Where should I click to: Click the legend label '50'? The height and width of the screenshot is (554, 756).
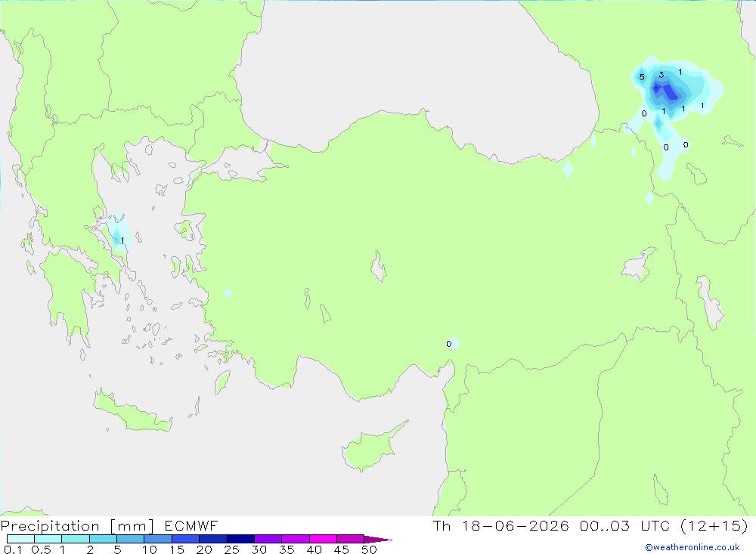click(369, 549)
